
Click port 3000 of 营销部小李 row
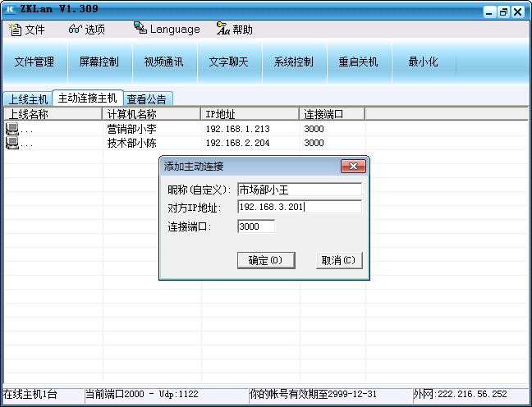(x=314, y=129)
